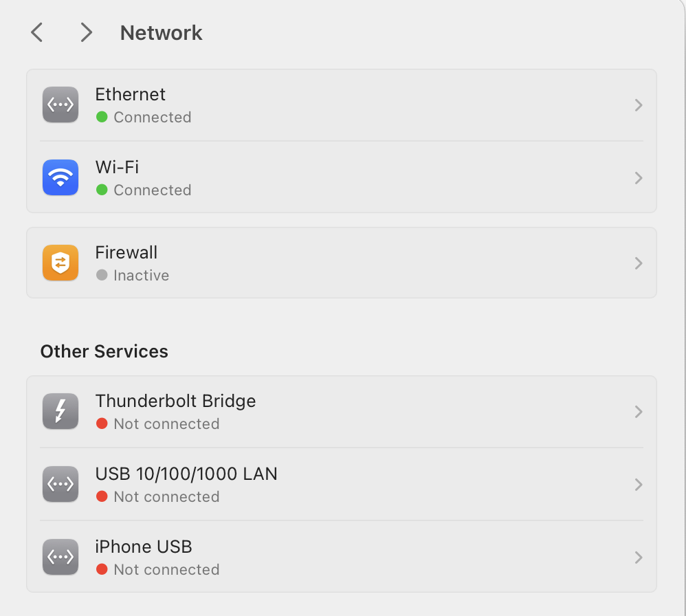Screen dimensions: 686x616
Task: Click the red dot beside Thunderbolt Bridge
Action: tap(103, 424)
